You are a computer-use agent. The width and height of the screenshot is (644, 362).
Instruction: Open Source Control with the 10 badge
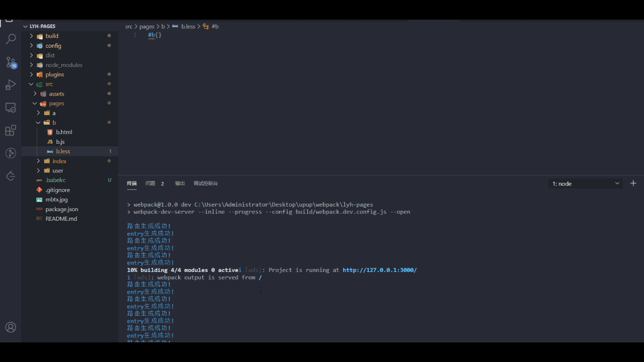pyautogui.click(x=11, y=62)
